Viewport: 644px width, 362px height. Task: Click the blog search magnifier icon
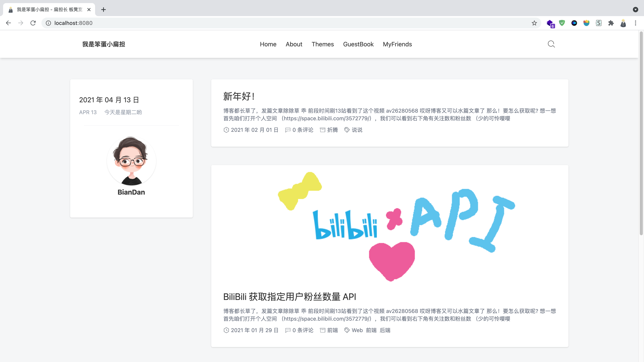pyautogui.click(x=551, y=44)
